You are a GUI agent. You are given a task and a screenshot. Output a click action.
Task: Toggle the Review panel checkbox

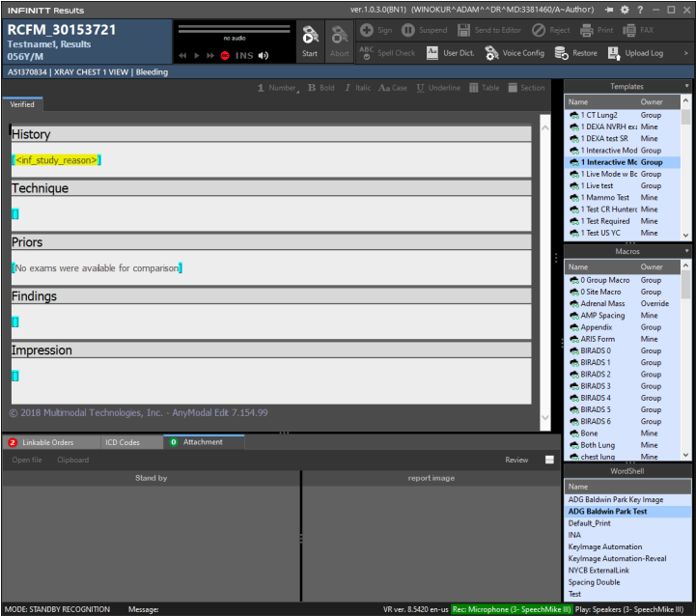(549, 461)
